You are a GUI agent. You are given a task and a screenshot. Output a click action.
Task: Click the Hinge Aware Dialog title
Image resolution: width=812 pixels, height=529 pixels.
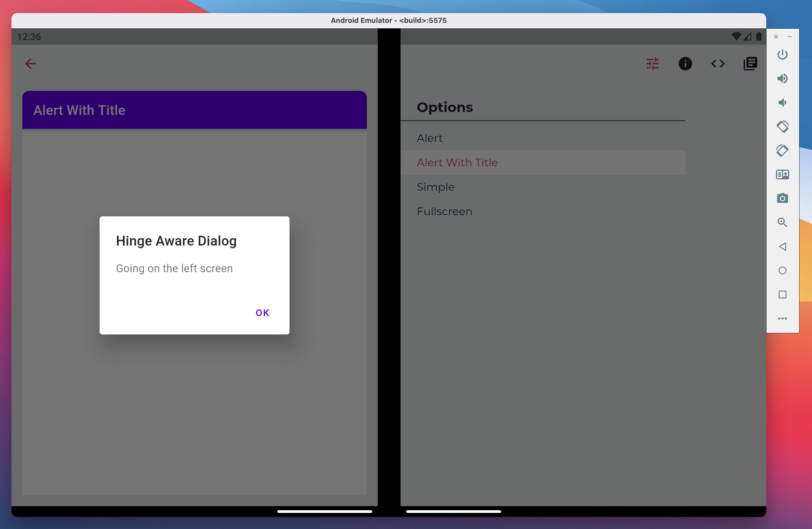pos(176,241)
